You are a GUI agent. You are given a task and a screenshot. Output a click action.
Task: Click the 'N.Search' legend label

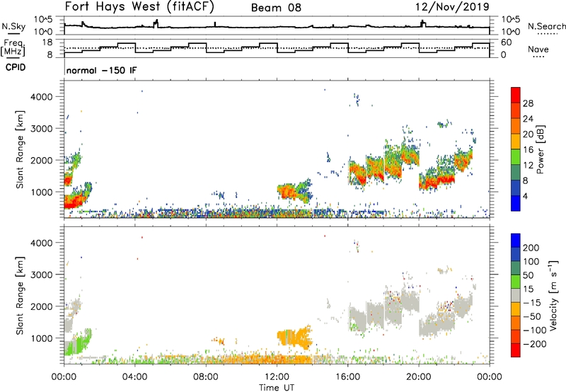547,26
